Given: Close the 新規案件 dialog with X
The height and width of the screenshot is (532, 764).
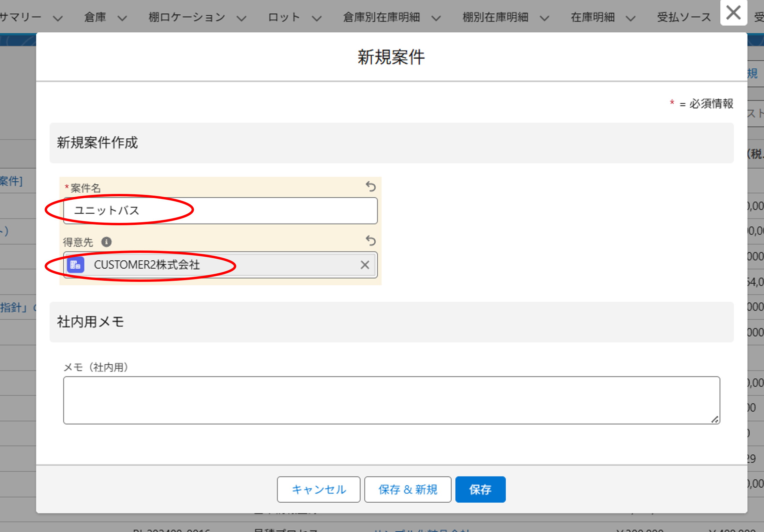Looking at the screenshot, I should 733,13.
